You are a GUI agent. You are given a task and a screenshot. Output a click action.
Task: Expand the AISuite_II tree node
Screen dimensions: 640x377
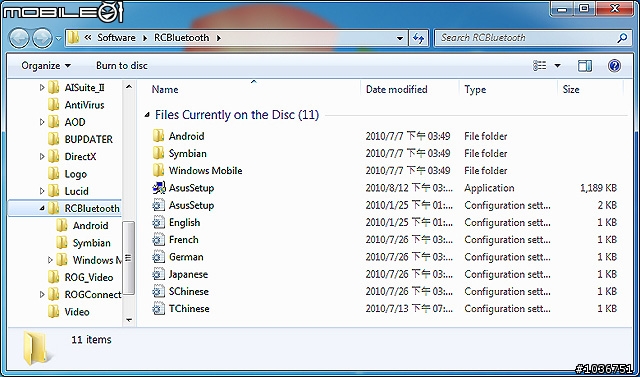[x=42, y=87]
